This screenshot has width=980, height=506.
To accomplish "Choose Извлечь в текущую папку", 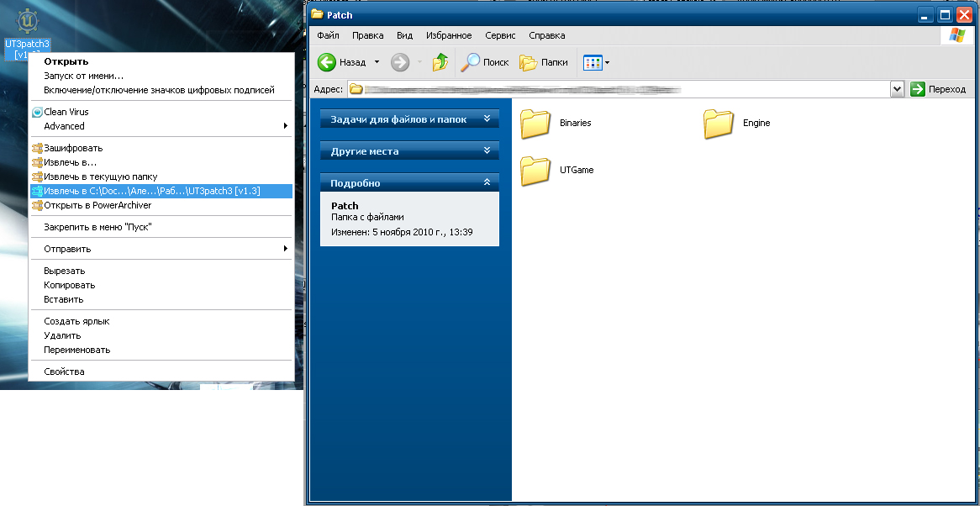I will click(x=100, y=177).
